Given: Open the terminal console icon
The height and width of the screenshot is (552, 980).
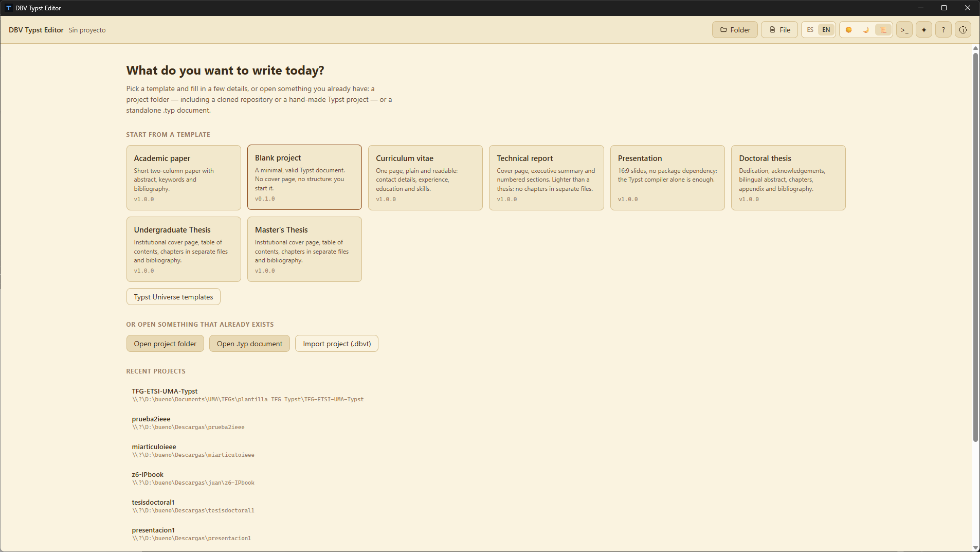Looking at the screenshot, I should coord(904,30).
